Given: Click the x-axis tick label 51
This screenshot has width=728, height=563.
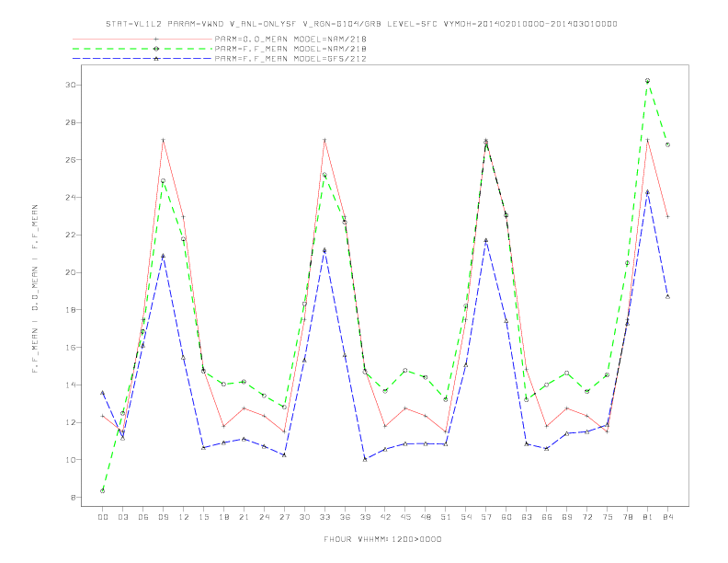Looking at the screenshot, I should [446, 517].
